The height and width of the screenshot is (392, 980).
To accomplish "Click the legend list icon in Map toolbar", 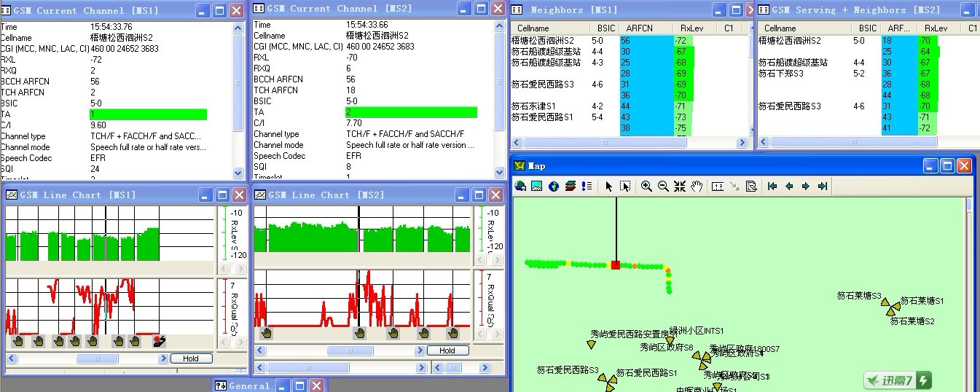I will (x=587, y=187).
